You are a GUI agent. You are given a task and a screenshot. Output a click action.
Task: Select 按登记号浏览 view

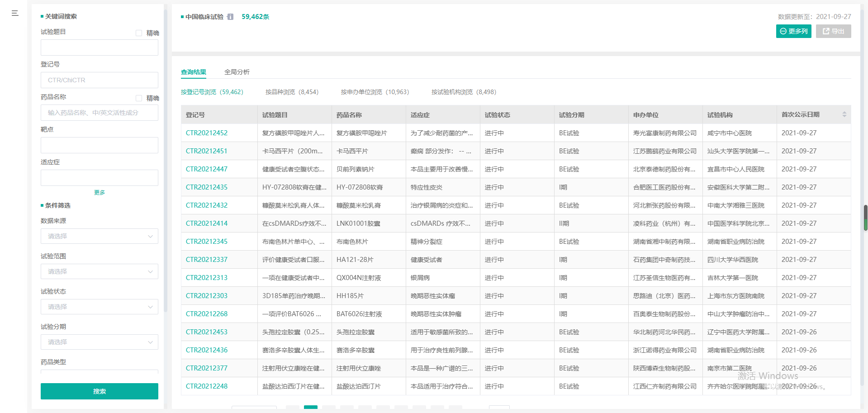pos(212,92)
